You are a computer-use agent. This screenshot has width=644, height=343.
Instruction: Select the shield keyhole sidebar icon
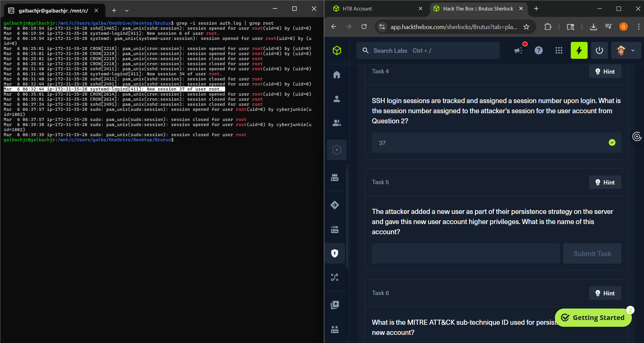point(335,253)
